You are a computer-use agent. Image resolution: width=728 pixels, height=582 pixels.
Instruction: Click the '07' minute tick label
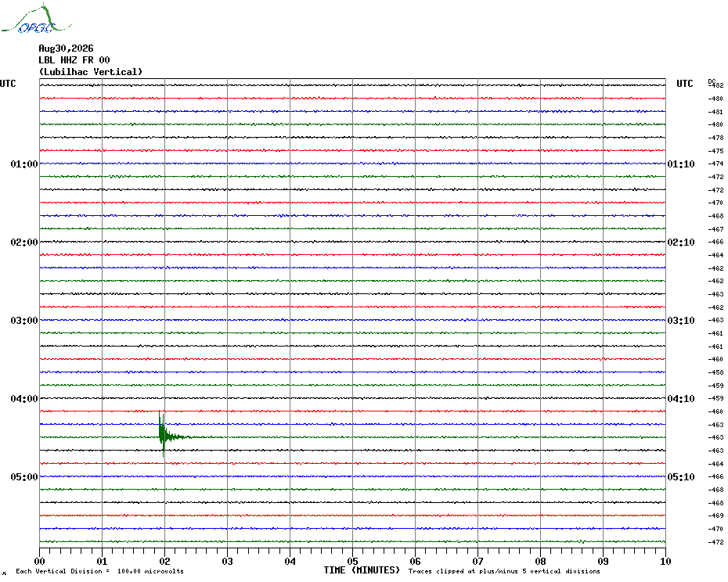pyautogui.click(x=478, y=562)
